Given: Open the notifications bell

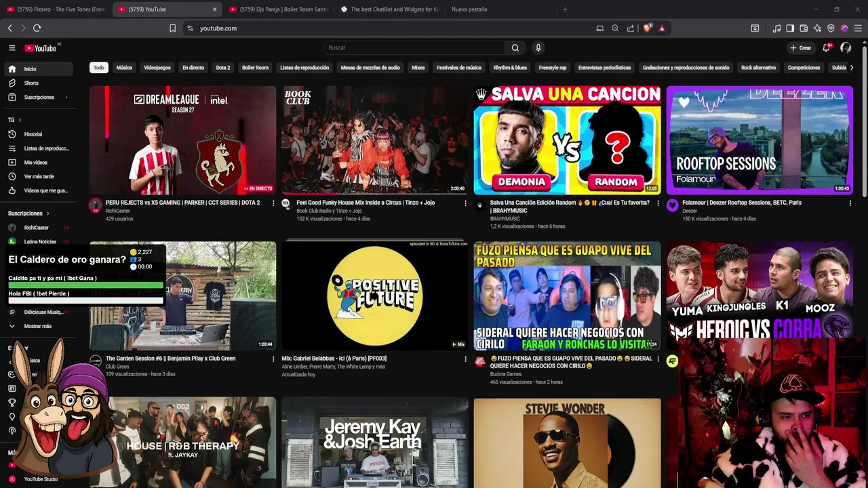Looking at the screenshot, I should pos(826,47).
